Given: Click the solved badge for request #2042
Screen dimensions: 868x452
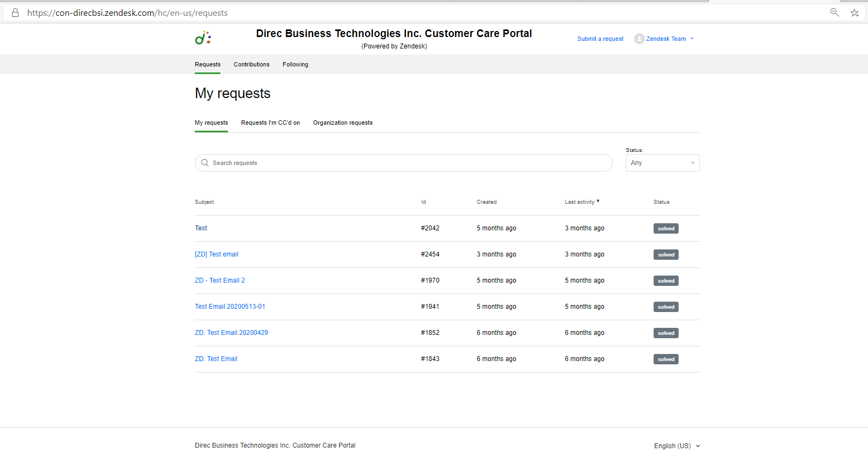Looking at the screenshot, I should [x=666, y=229].
